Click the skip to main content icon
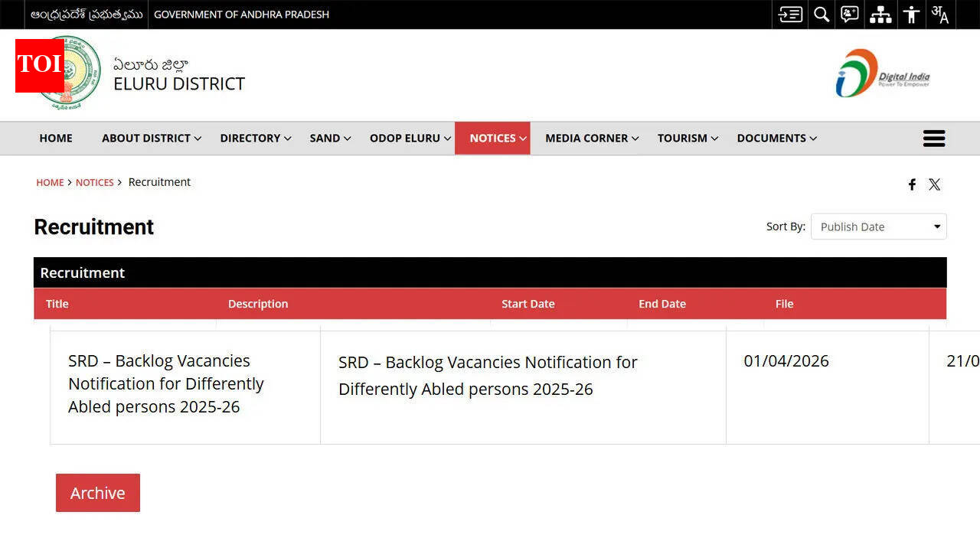This screenshot has width=980, height=551. click(x=790, y=15)
